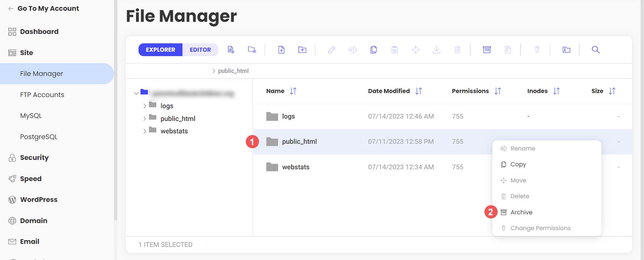Sort file list by Size
This screenshot has width=644, height=260.
(612, 91)
